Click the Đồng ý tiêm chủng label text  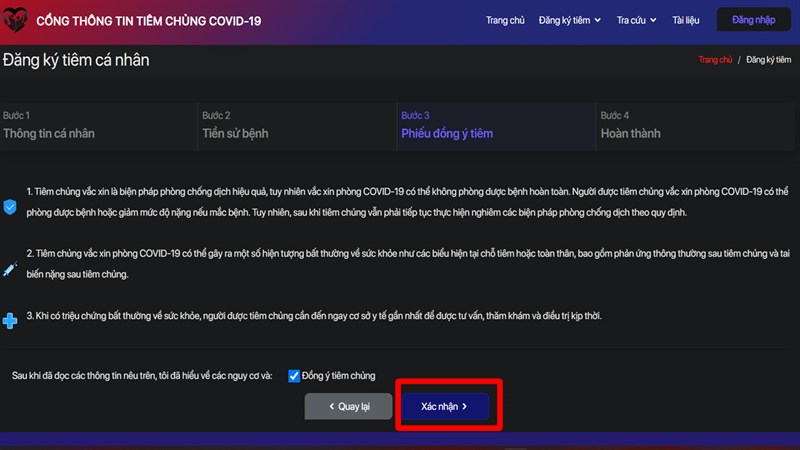tap(338, 376)
